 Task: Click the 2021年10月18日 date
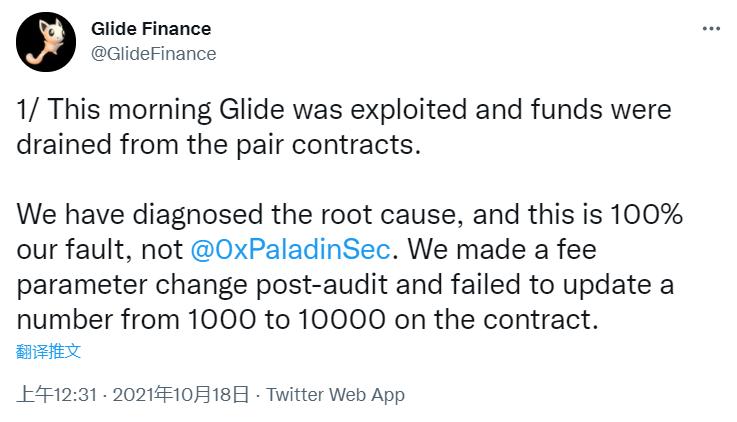(x=181, y=394)
